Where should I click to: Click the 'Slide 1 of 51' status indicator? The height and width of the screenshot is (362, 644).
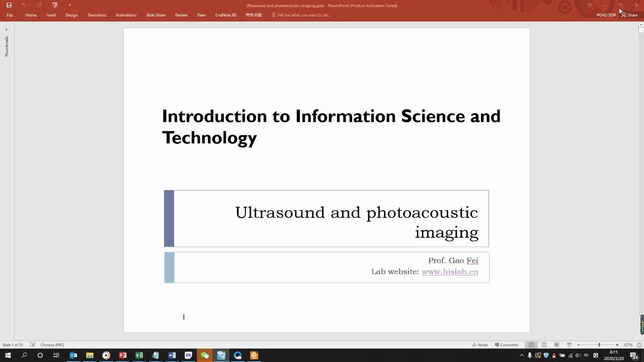(x=13, y=345)
